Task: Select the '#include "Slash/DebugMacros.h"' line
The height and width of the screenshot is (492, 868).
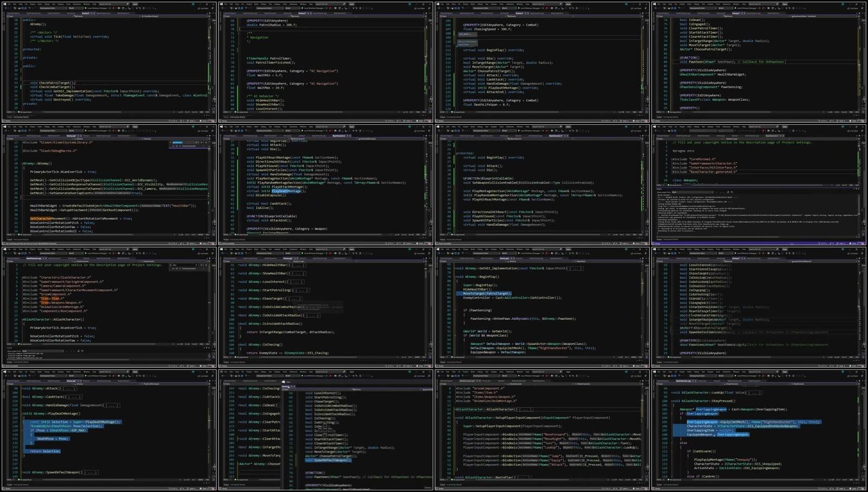Action: tap(49, 151)
